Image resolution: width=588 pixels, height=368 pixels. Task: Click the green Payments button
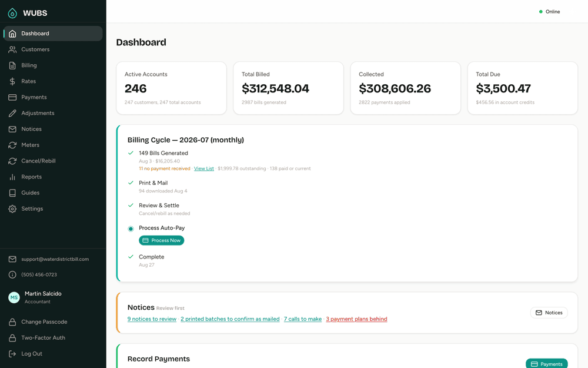pyautogui.click(x=546, y=363)
